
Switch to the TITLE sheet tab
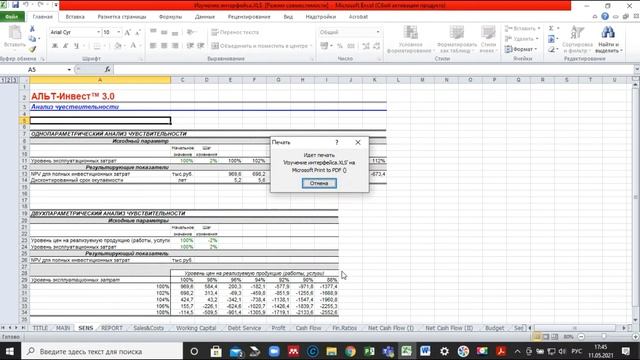pyautogui.click(x=40, y=328)
